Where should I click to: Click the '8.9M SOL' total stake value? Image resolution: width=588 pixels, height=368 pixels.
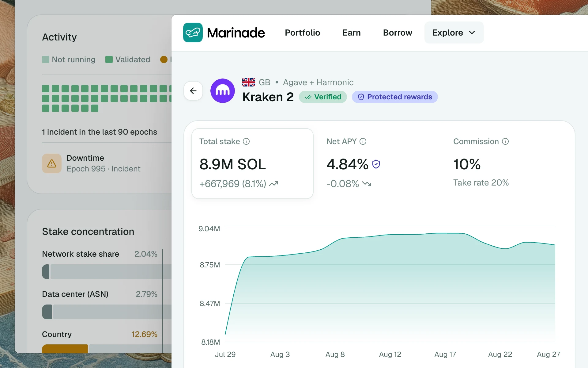[x=233, y=164]
